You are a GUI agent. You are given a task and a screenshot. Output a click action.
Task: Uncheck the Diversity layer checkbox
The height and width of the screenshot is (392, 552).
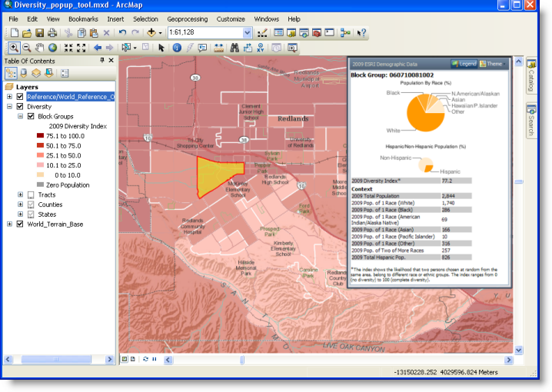coord(20,107)
